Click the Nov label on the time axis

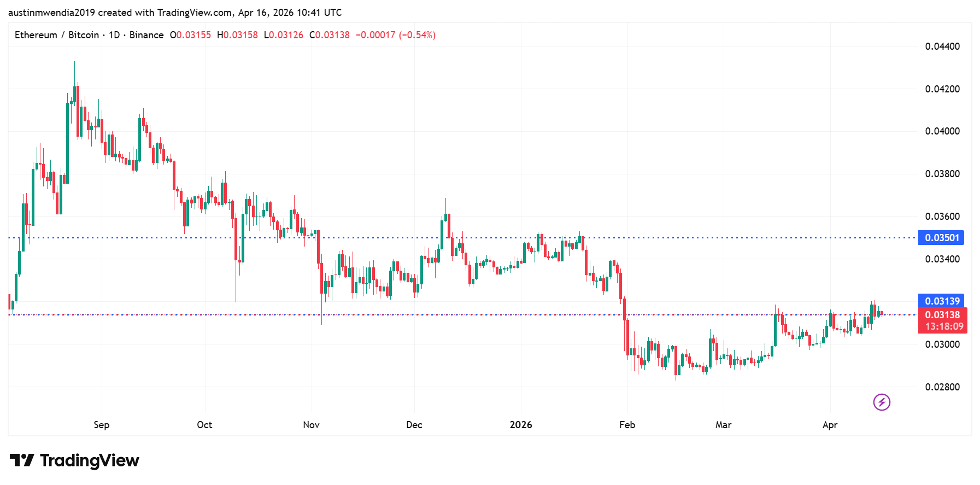[x=311, y=425]
